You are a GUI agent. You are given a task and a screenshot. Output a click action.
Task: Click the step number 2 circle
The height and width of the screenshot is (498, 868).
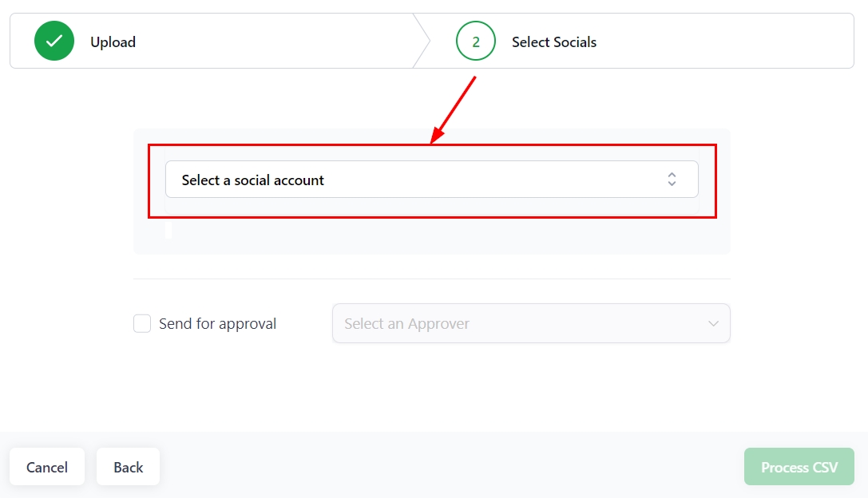[x=476, y=41]
